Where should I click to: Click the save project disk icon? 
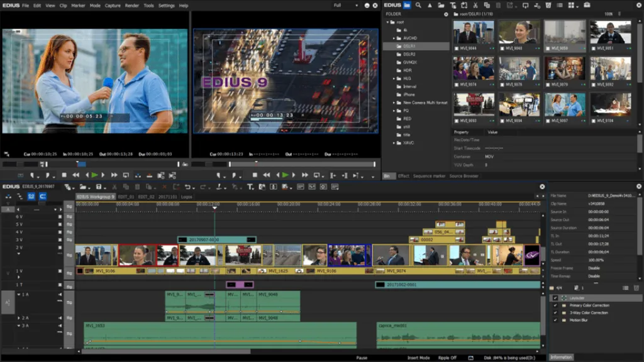point(99,187)
